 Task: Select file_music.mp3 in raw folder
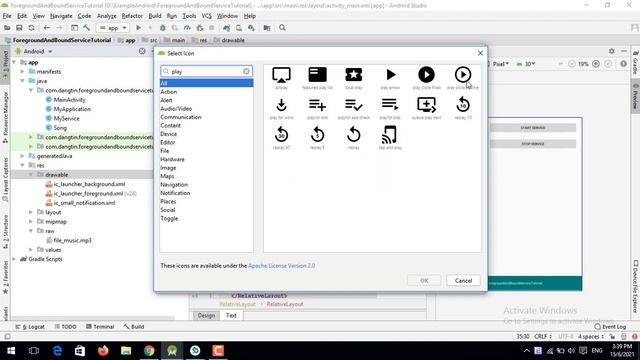pyautogui.click(x=72, y=240)
